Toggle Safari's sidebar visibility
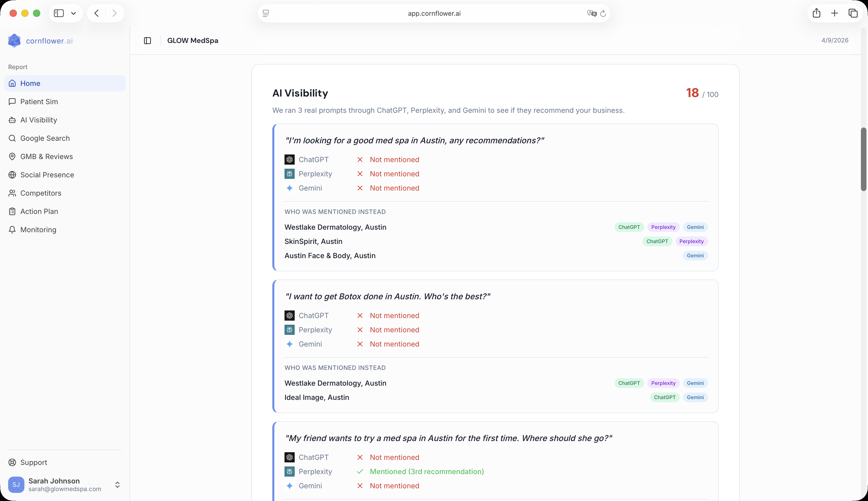The height and width of the screenshot is (501, 868). (x=59, y=13)
